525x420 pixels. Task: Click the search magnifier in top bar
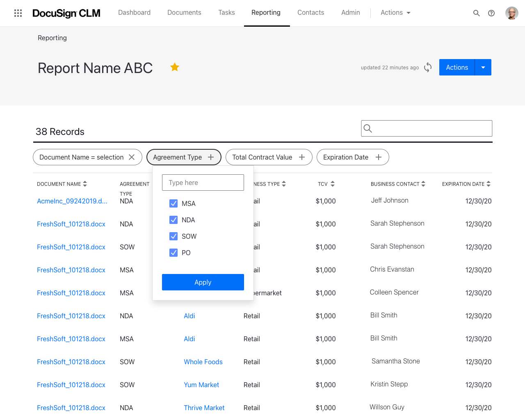[x=476, y=13]
